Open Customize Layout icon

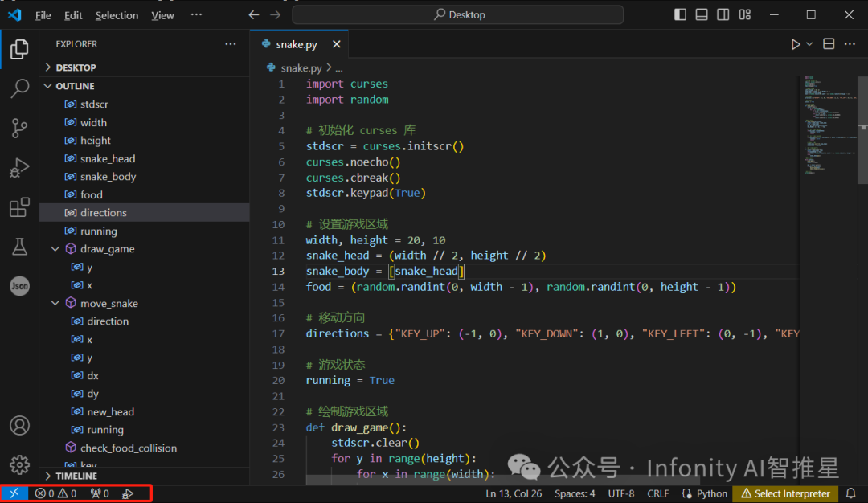(745, 15)
